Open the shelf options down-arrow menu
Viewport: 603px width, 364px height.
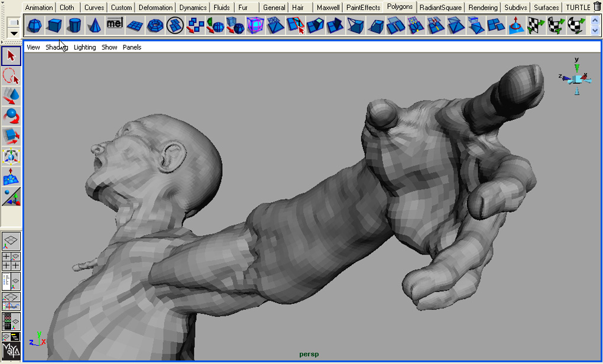pyautogui.click(x=14, y=34)
